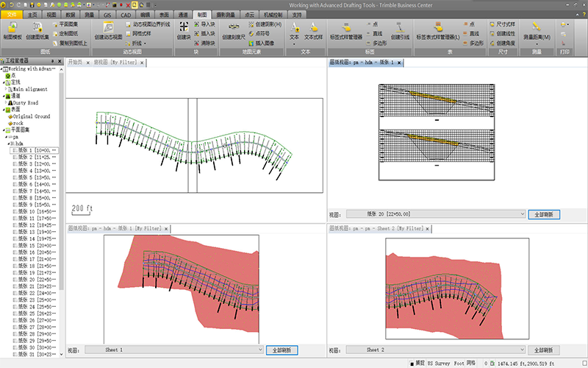Click the 插入图像 insert image tool
The height and width of the screenshot is (368, 588).
pos(262,43)
